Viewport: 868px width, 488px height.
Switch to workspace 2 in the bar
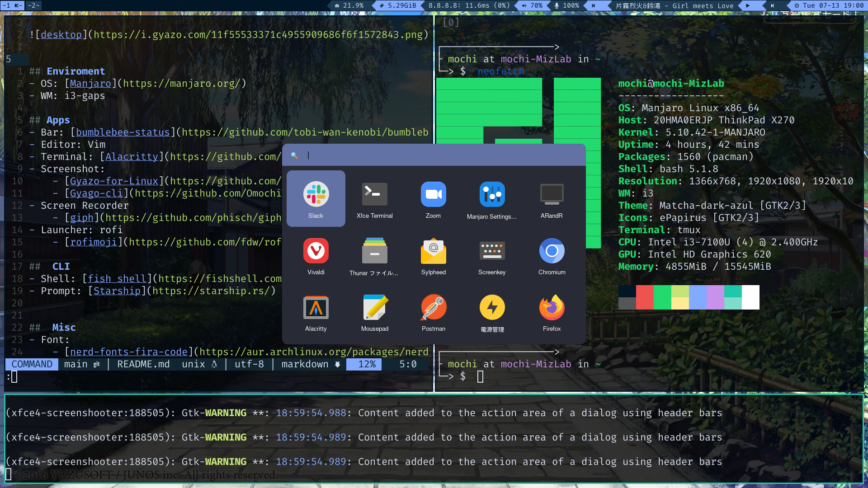click(34, 5)
